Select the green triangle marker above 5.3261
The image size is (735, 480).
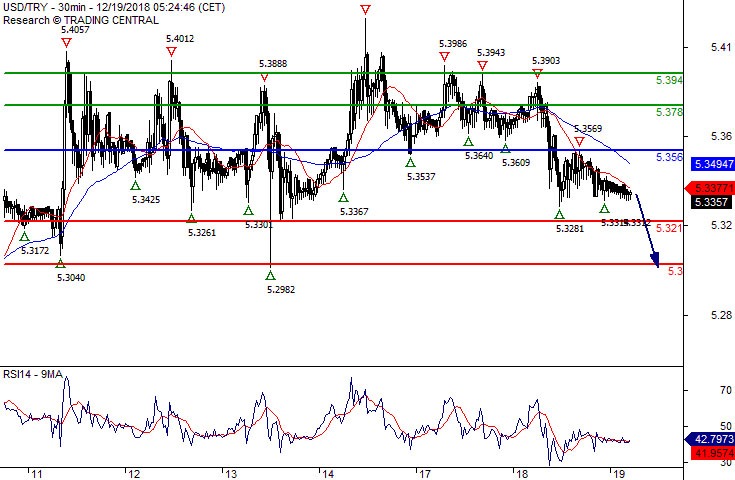[x=191, y=218]
